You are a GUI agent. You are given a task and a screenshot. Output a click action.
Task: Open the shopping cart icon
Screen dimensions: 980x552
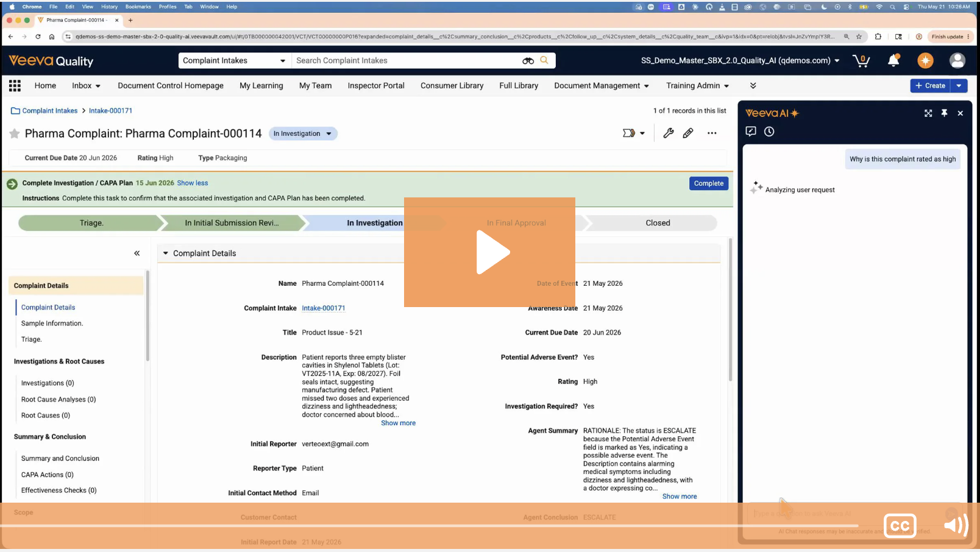861,60
